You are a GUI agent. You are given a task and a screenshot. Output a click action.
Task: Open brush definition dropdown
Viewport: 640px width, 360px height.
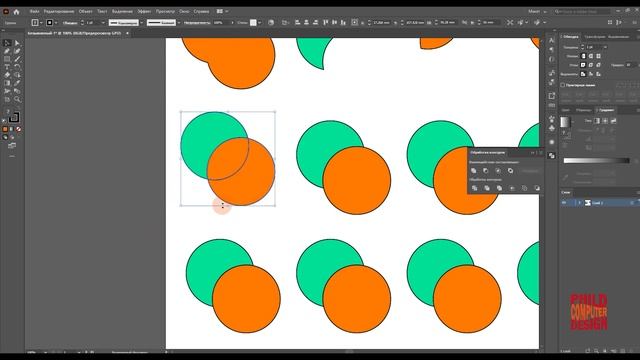point(179,23)
